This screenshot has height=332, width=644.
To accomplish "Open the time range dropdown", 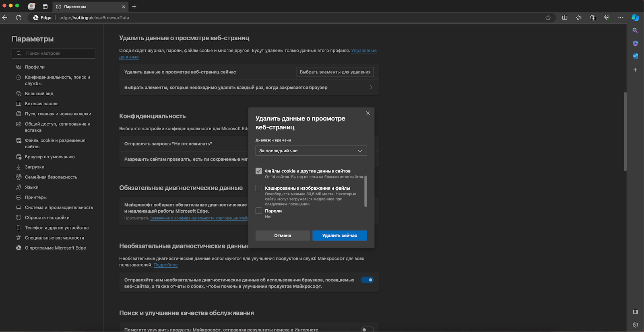I will coord(311,151).
